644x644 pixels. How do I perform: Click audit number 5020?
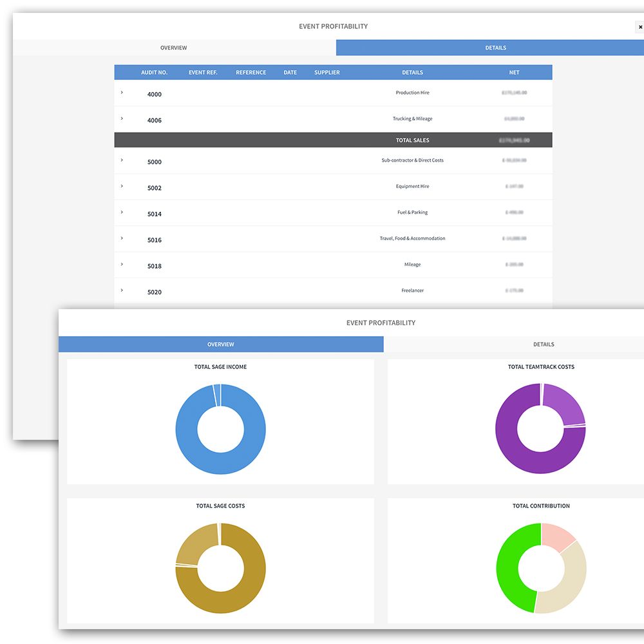[155, 292]
